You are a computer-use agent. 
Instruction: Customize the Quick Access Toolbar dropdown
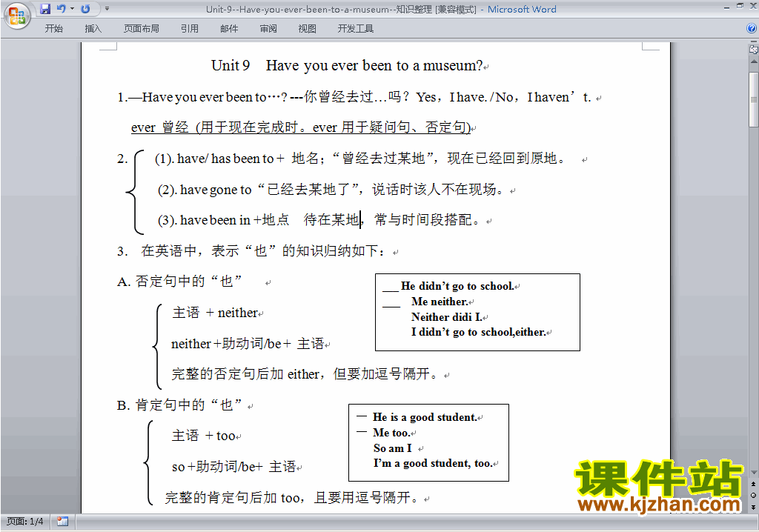pyautogui.click(x=107, y=9)
